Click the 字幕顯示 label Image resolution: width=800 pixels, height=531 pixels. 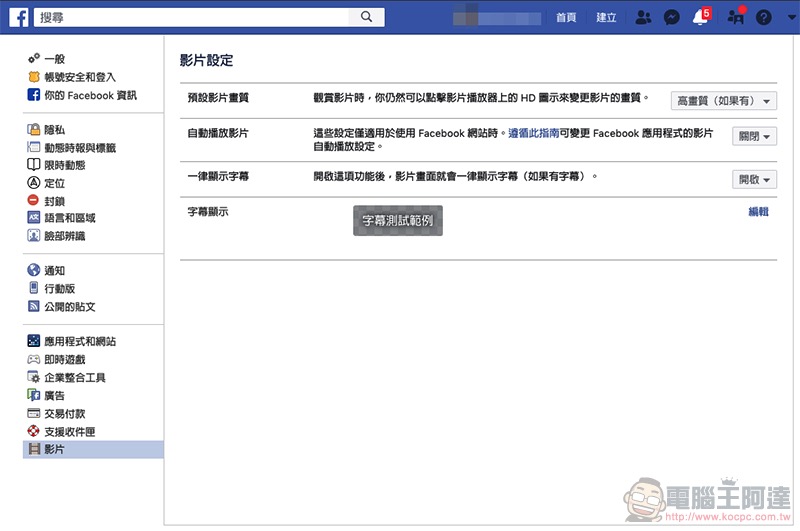(x=208, y=211)
